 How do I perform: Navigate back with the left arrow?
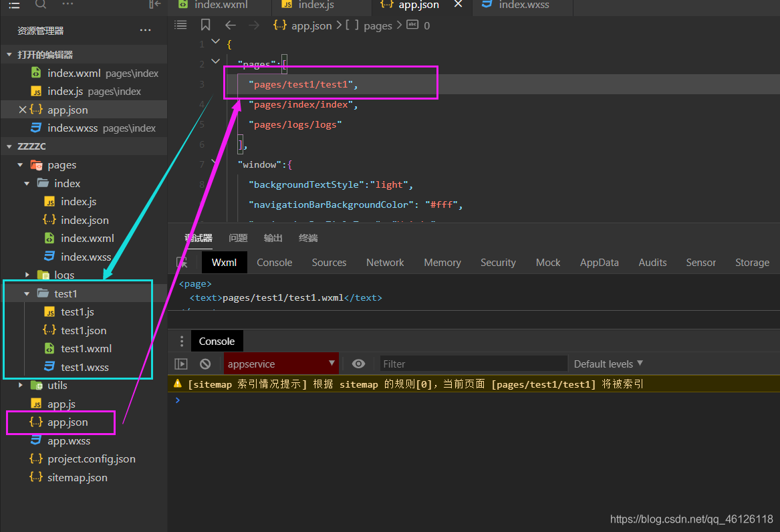(x=230, y=25)
